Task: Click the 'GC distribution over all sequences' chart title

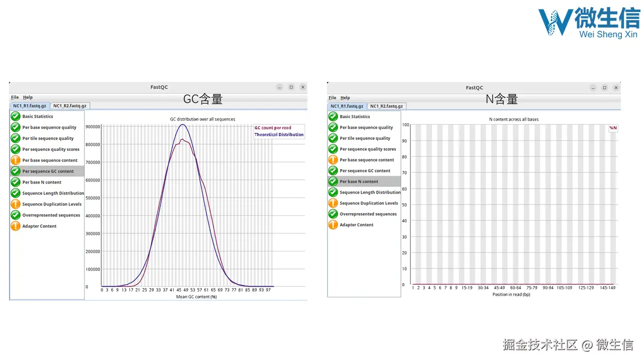Action: coord(202,119)
